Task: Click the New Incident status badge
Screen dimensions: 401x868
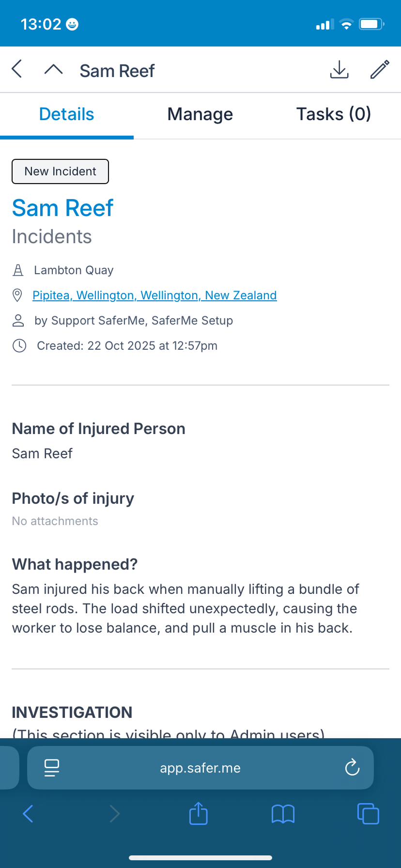Action: (x=60, y=171)
